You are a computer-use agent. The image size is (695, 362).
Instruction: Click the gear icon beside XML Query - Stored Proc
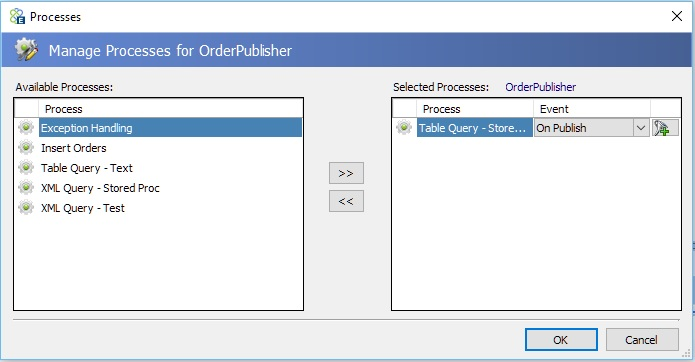[26, 187]
